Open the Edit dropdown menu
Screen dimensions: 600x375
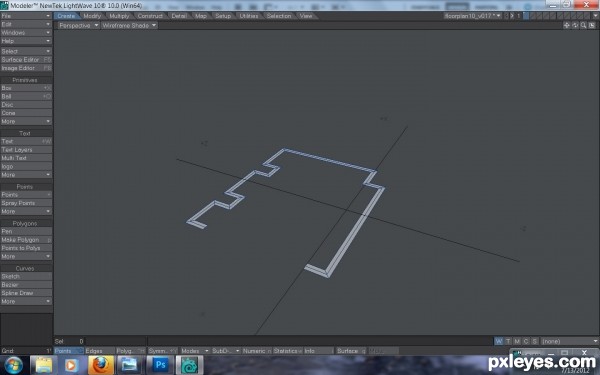pyautogui.click(x=26, y=24)
